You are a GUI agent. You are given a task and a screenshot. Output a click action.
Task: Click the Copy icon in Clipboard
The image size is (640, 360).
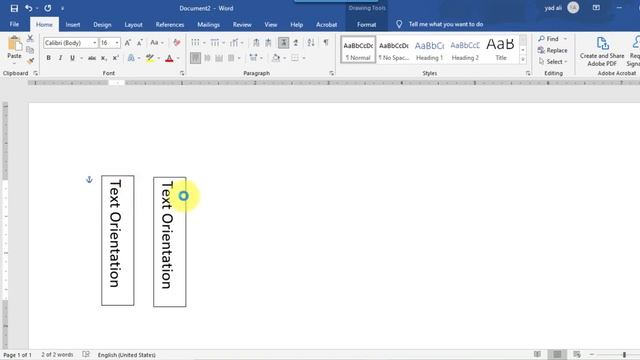point(30,50)
